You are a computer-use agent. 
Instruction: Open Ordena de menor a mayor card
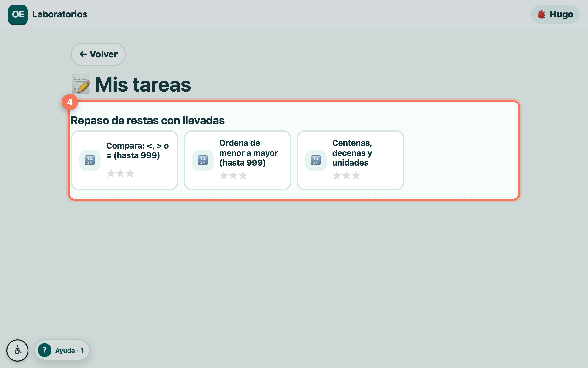pyautogui.click(x=237, y=160)
